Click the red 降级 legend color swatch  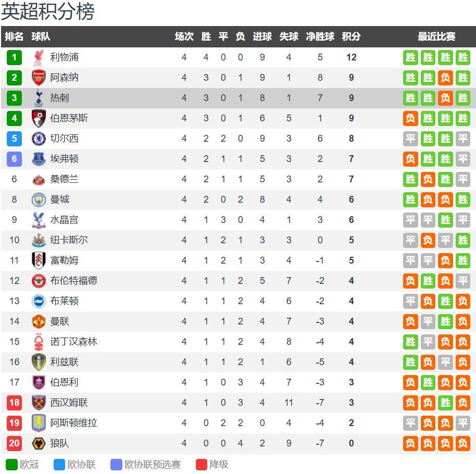click(x=202, y=465)
